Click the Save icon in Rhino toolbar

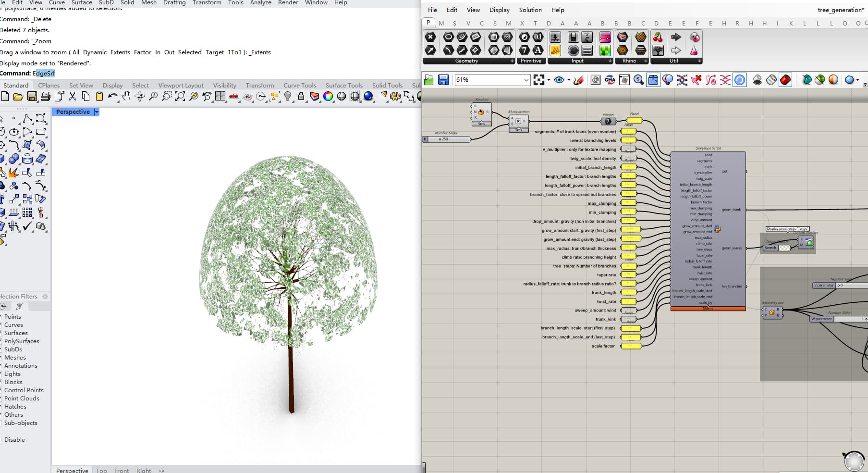(x=32, y=97)
